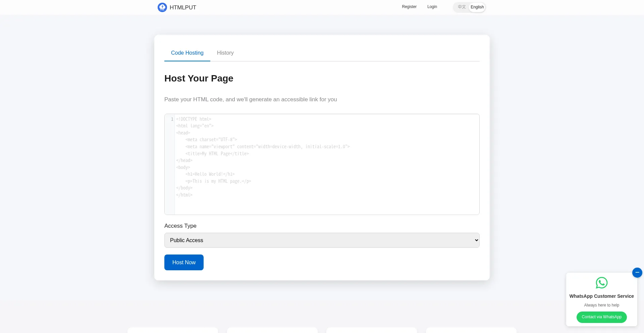Screen dimensions: 644x333
Task: Click the 'Host Your Page' heading
Action: pyautogui.click(x=199, y=78)
